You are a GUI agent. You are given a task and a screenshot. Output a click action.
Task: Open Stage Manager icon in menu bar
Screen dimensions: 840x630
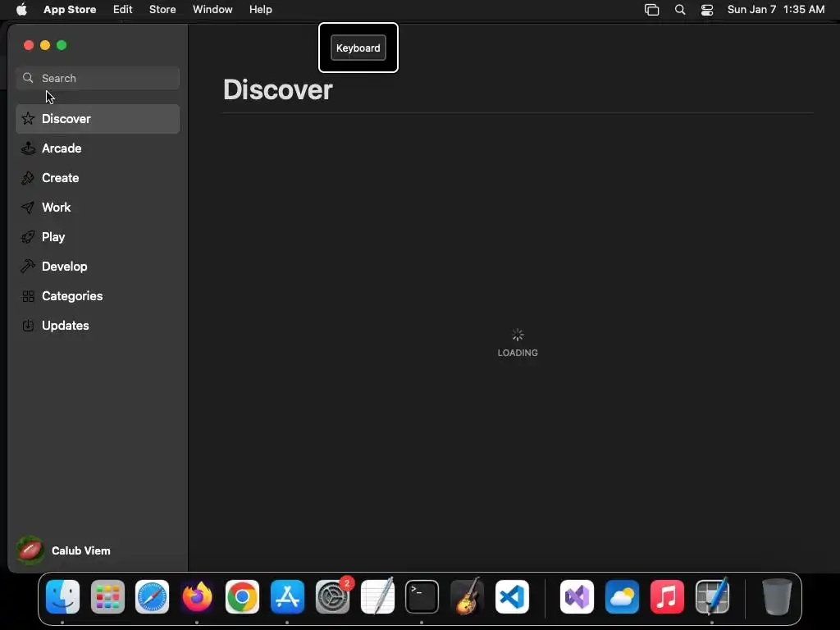pyautogui.click(x=651, y=10)
